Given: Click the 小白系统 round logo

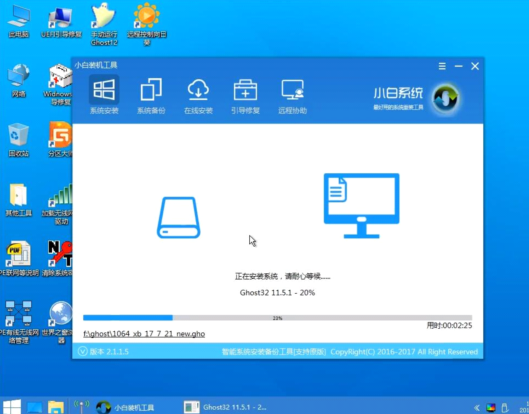Looking at the screenshot, I should [x=445, y=98].
